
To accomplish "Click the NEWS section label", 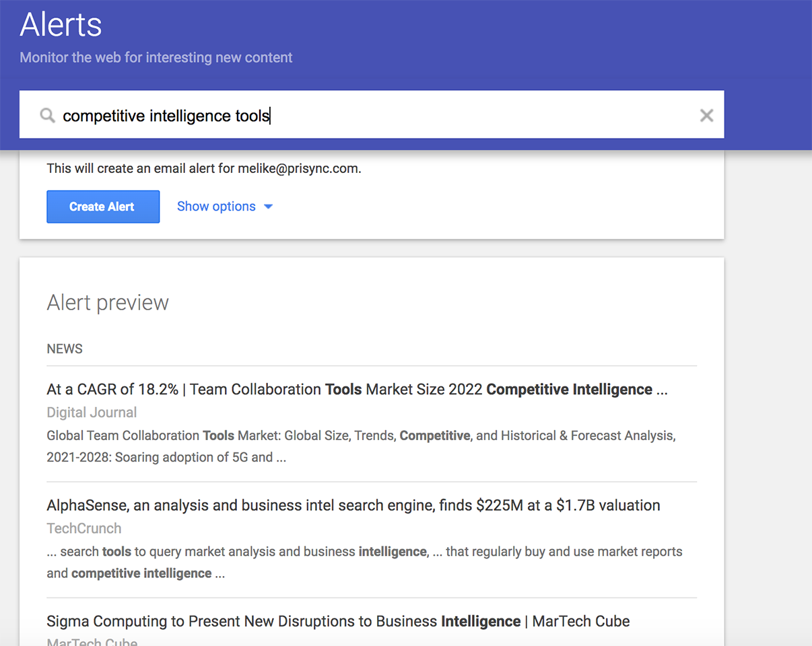I will click(65, 349).
